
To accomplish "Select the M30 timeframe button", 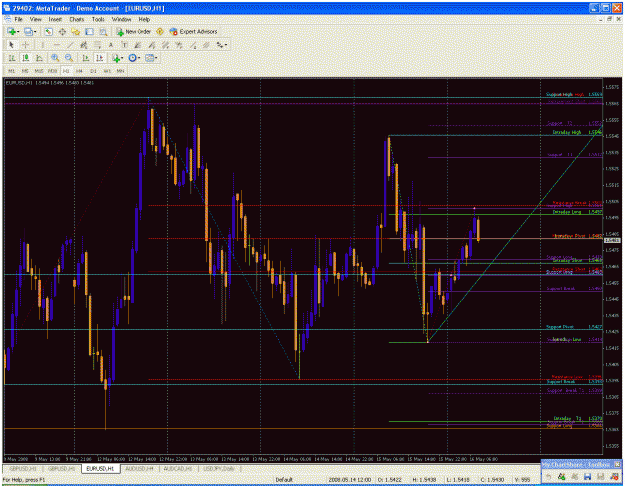I will [53, 71].
